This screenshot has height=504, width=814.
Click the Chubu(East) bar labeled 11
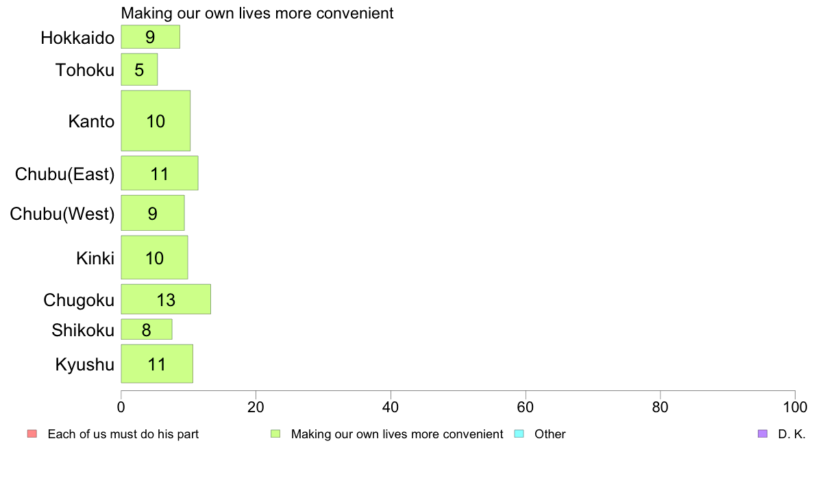[160, 173]
